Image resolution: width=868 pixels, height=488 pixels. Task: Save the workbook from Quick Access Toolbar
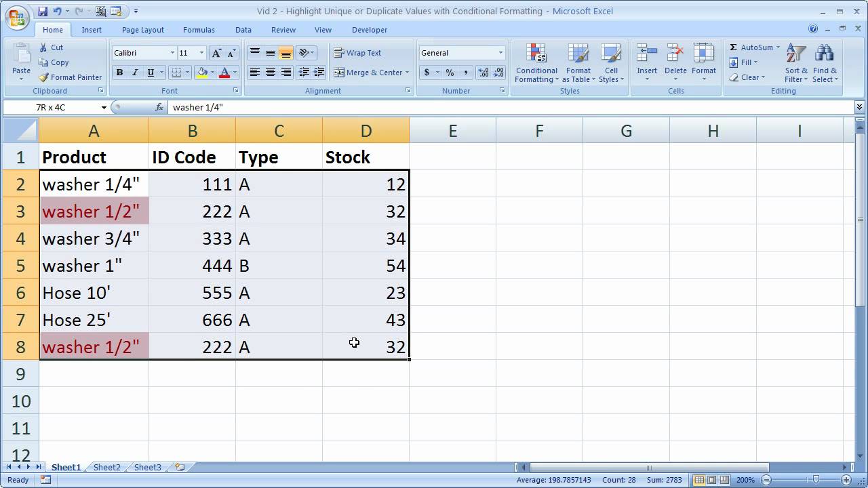43,11
